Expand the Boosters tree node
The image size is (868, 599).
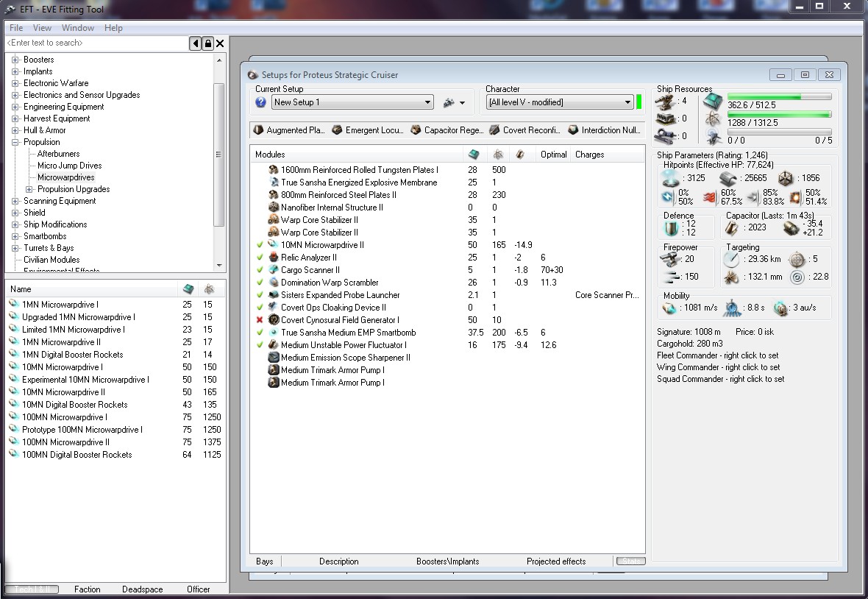(x=15, y=60)
